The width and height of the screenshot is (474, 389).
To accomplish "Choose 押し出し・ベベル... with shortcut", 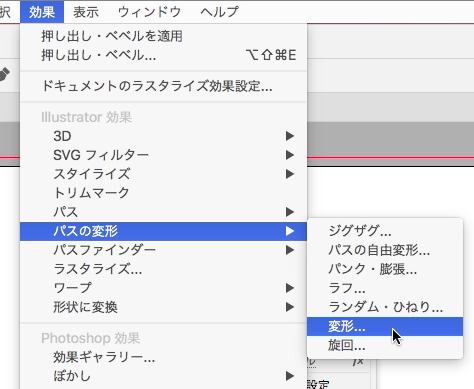I will [163, 55].
